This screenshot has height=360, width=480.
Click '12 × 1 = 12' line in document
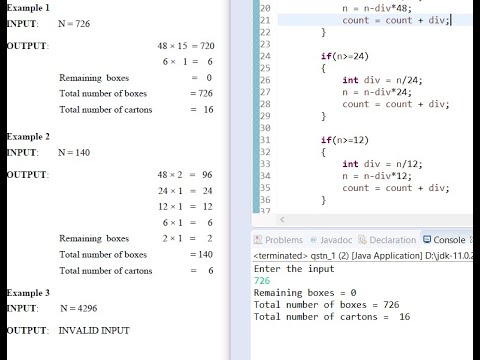click(x=185, y=207)
